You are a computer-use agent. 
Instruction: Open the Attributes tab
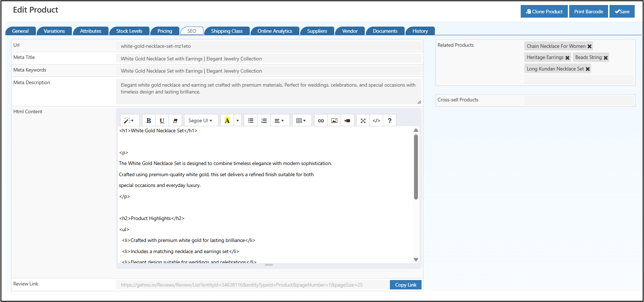point(91,31)
